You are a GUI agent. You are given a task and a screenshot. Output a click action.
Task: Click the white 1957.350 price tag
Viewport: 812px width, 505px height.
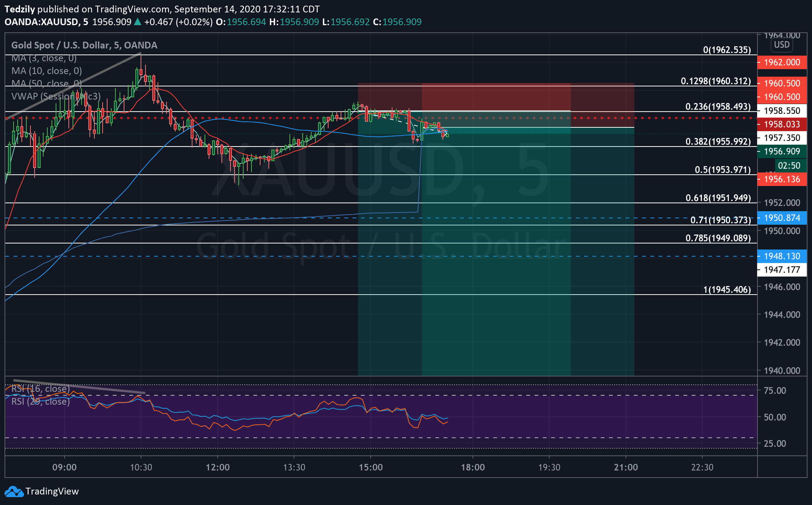pos(782,138)
